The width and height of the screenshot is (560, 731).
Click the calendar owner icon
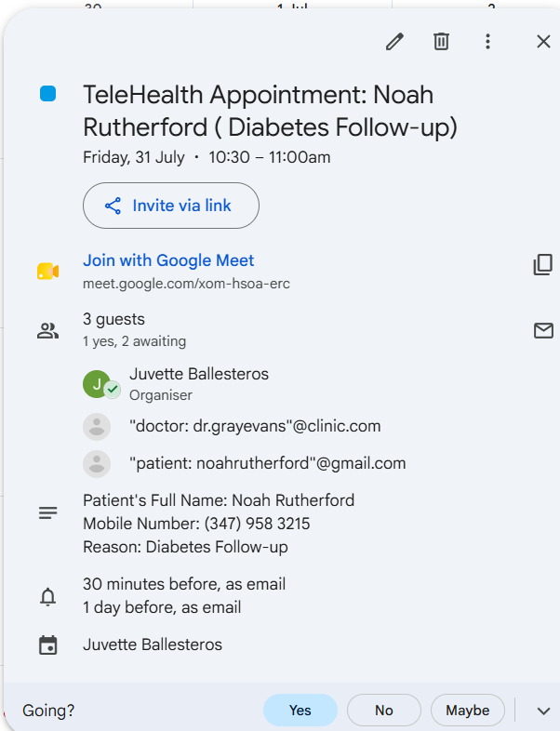[47, 645]
